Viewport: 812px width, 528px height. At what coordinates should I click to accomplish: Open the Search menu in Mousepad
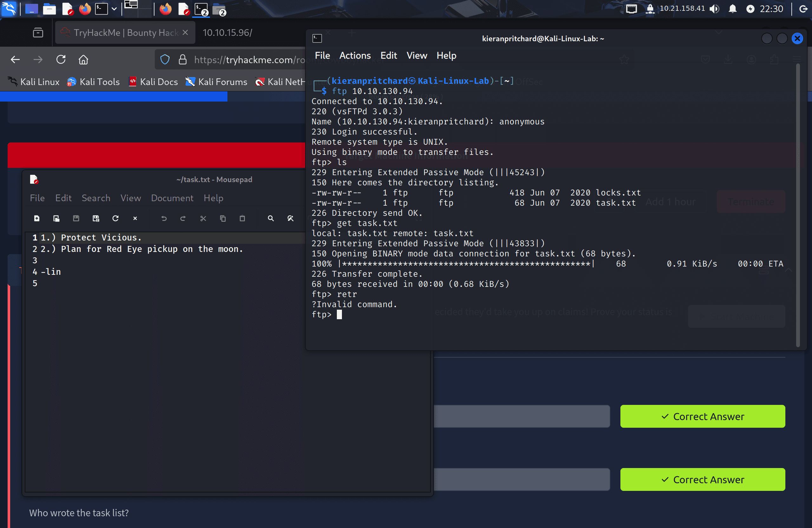96,198
